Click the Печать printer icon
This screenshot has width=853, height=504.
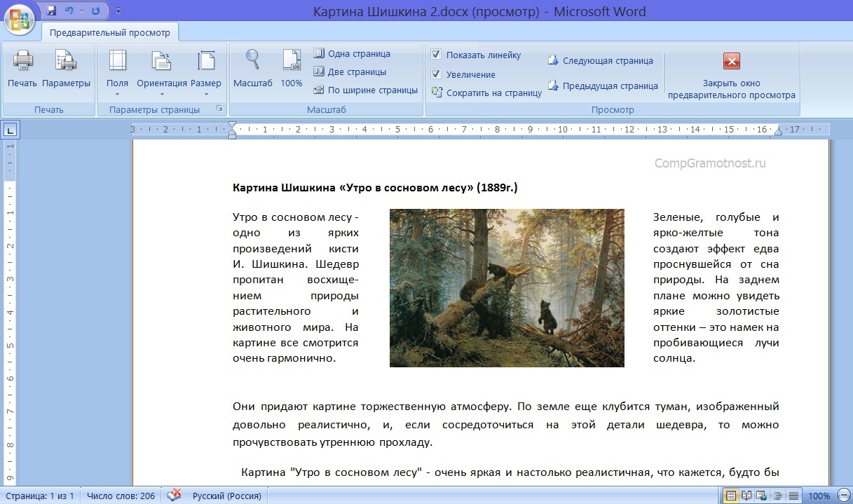(x=22, y=69)
